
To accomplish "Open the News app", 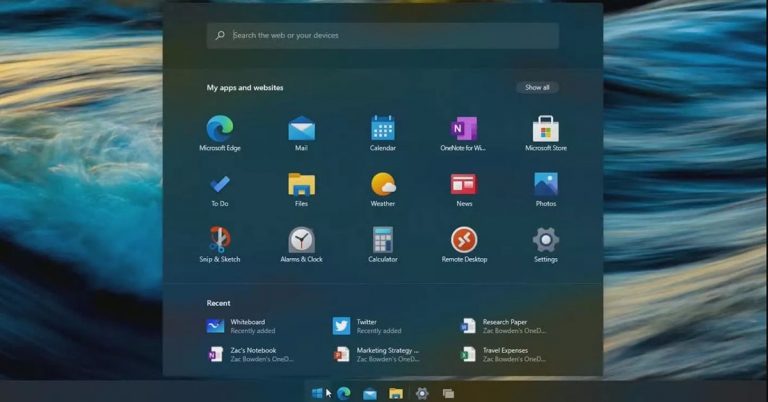I will pyautogui.click(x=464, y=190).
